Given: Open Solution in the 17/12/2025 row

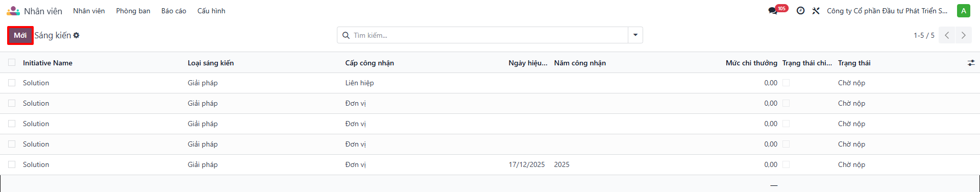Looking at the screenshot, I should click(36, 164).
